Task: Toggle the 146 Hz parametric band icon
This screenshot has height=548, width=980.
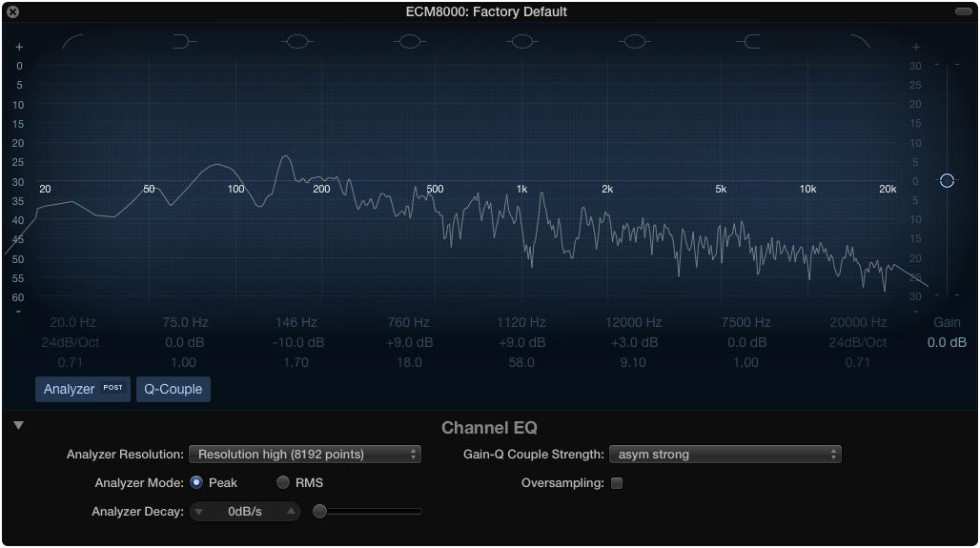Action: (296, 42)
